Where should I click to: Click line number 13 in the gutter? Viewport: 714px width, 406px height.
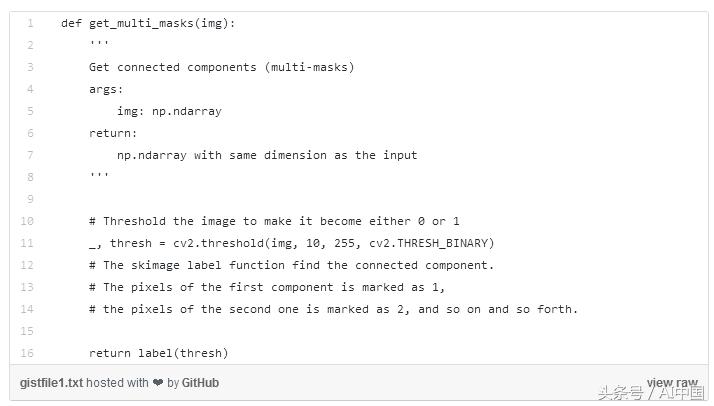[x=27, y=287]
